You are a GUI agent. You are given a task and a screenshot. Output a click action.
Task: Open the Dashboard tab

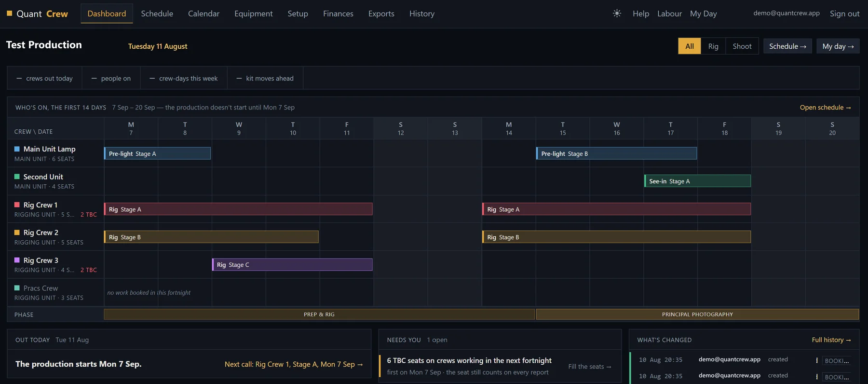tap(107, 14)
